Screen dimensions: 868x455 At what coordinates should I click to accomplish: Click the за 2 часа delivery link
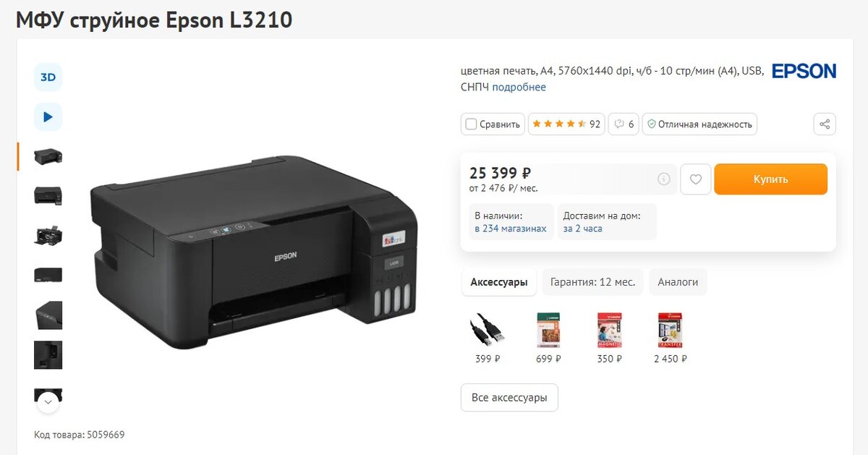click(x=583, y=229)
